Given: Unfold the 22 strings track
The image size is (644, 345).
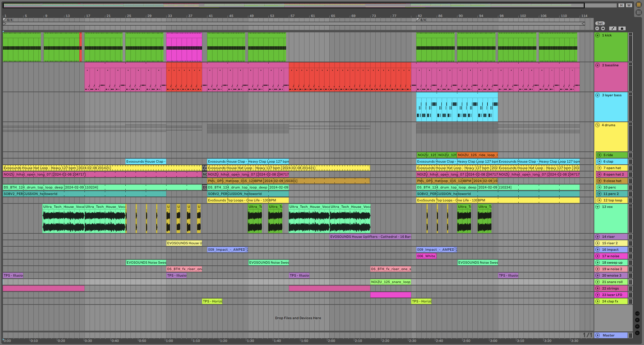Looking at the screenshot, I should (x=598, y=289).
